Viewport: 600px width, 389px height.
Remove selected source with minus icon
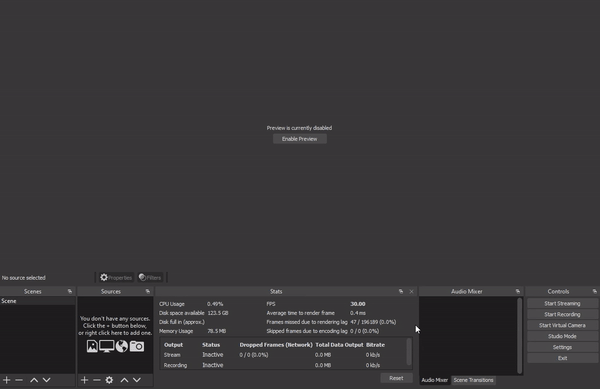(97, 380)
